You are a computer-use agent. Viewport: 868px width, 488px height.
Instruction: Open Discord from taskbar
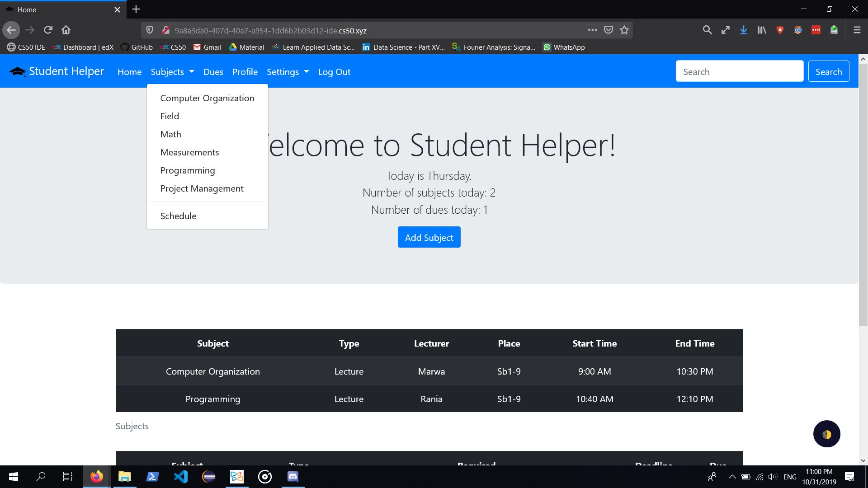(293, 477)
